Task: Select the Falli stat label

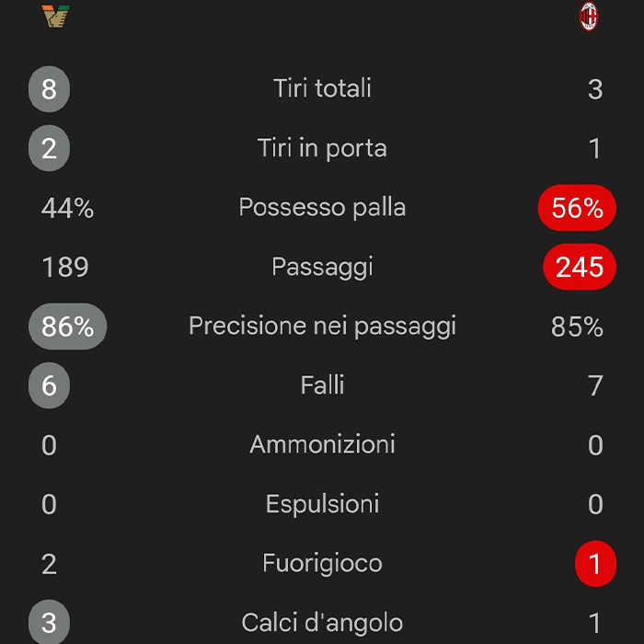Action: pos(322,385)
